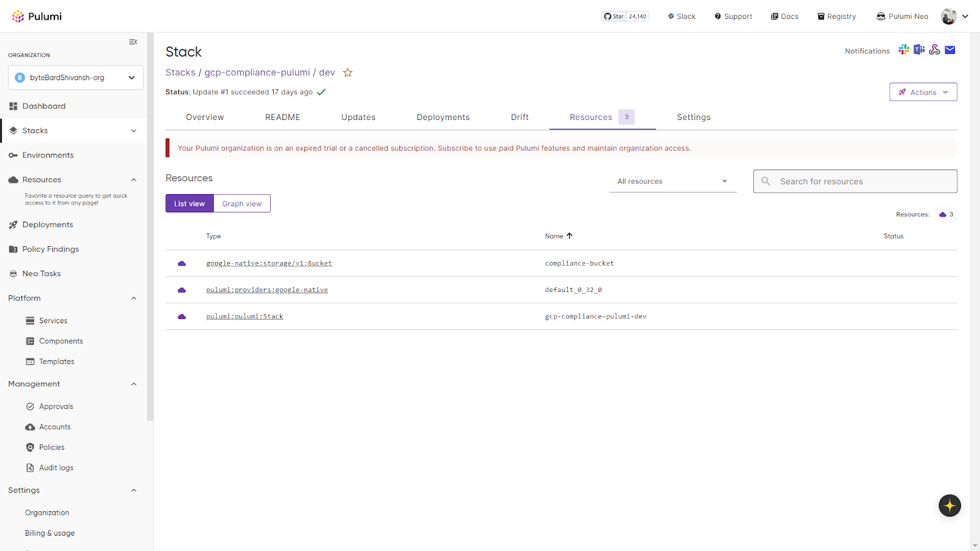
Task: Switch to the Drift tab
Action: 519,117
